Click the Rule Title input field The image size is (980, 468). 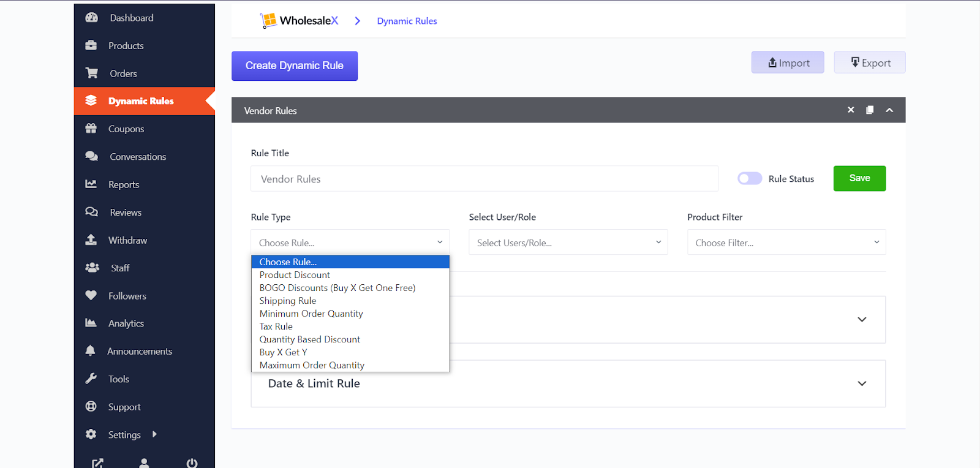[484, 179]
